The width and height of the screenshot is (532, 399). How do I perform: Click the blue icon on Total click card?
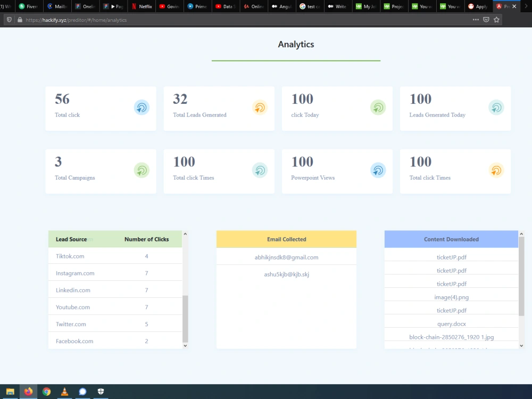pyautogui.click(x=142, y=107)
